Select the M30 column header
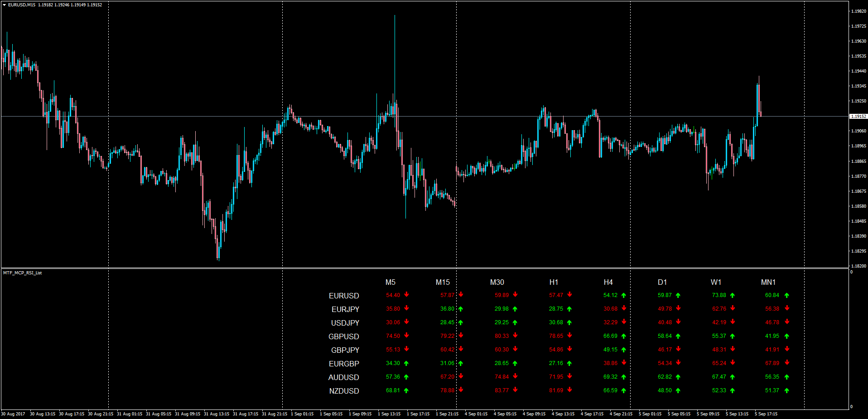The height and width of the screenshot is (419, 868). click(497, 282)
